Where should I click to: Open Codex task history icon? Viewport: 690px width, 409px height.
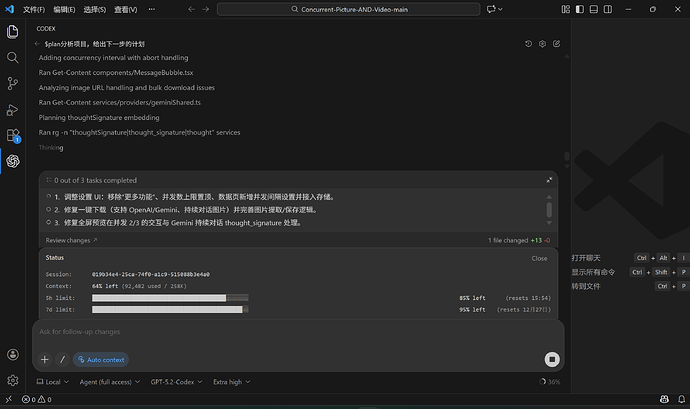pyautogui.click(x=529, y=44)
